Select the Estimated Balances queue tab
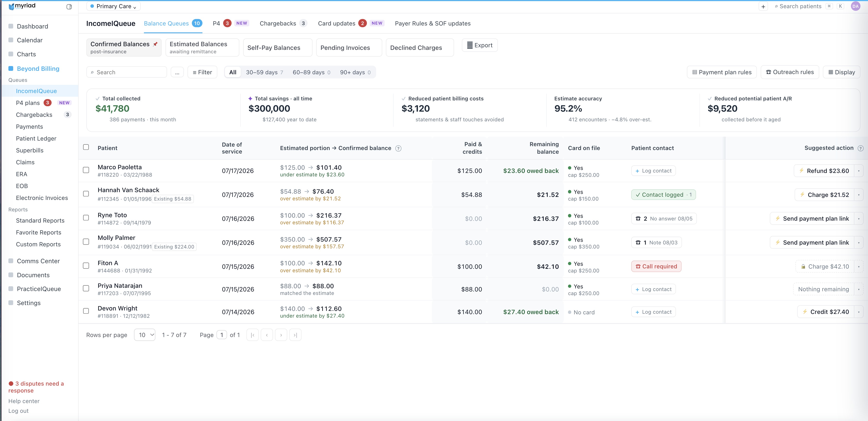 [202, 47]
